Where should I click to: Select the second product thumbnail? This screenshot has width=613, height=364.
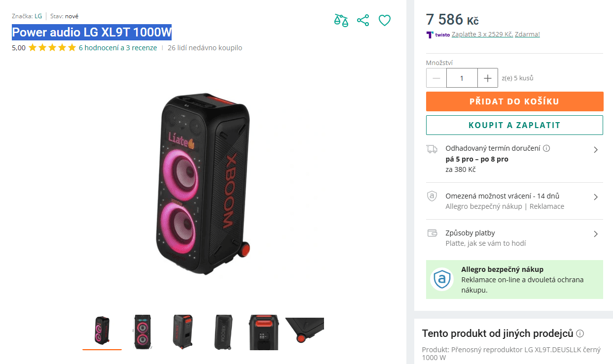pyautogui.click(x=142, y=331)
